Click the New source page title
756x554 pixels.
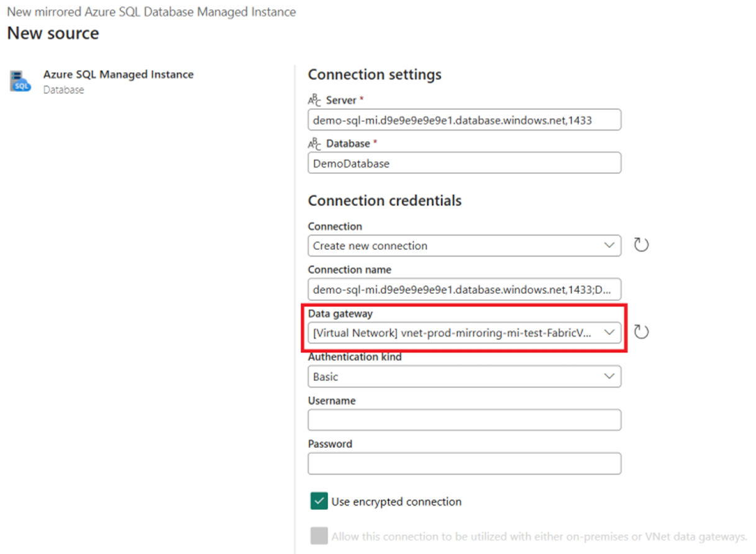53,33
